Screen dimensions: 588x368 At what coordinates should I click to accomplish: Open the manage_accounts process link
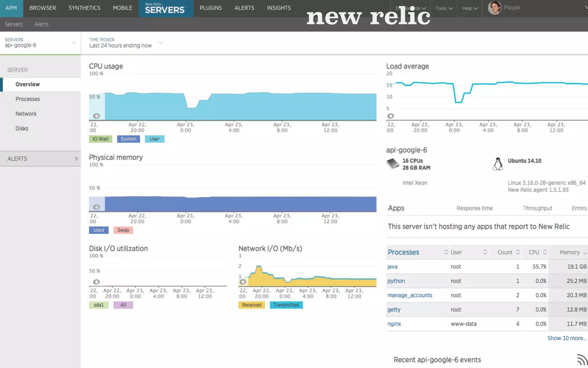(x=410, y=296)
